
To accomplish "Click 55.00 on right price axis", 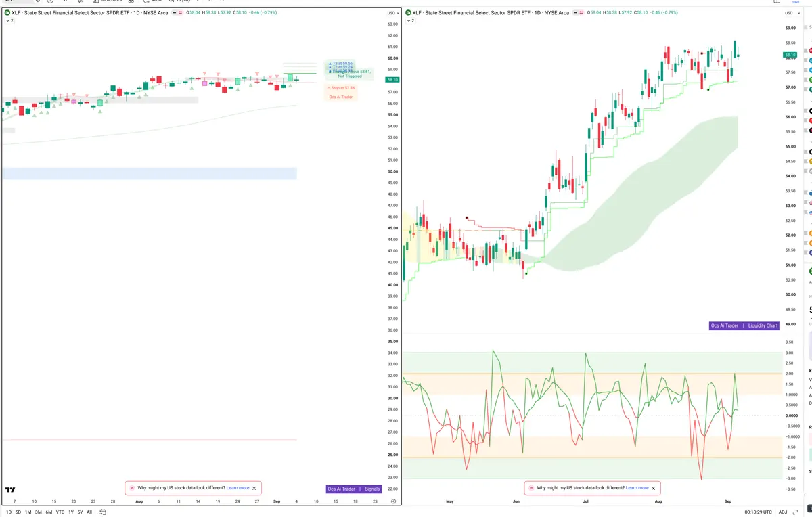I will coord(790,147).
